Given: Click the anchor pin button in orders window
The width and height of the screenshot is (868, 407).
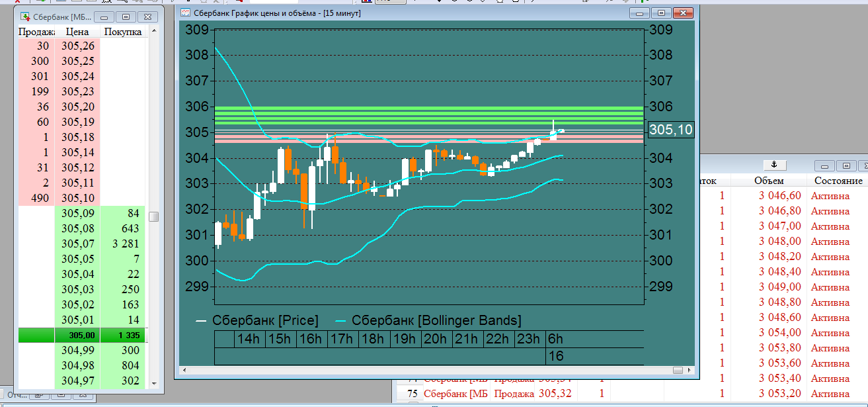Looking at the screenshot, I should 776,165.
